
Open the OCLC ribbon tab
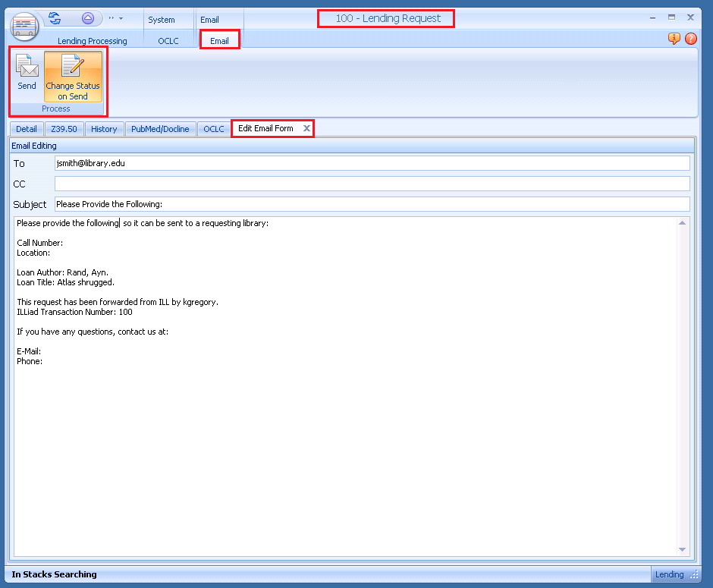click(x=168, y=41)
